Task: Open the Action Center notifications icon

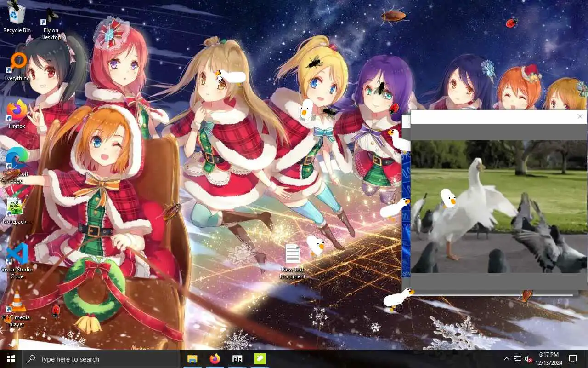Action: 573,359
